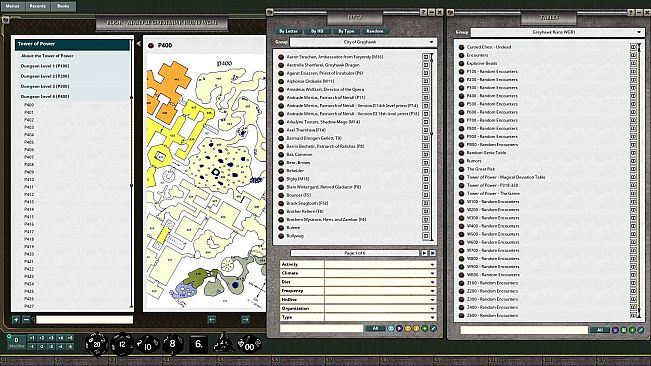Click the light blue round icon in NPC footer

[x=391, y=328]
